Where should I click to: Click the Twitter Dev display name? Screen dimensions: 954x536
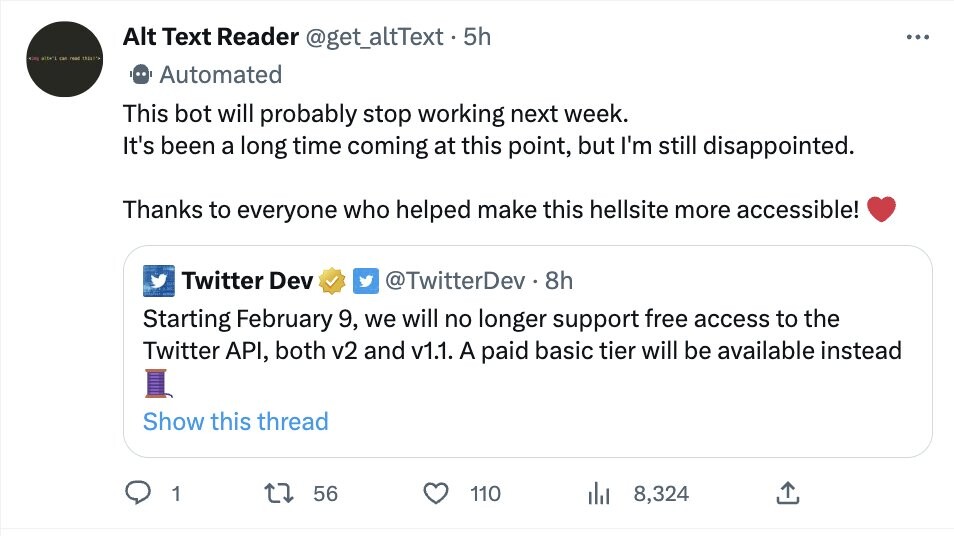tap(247, 281)
